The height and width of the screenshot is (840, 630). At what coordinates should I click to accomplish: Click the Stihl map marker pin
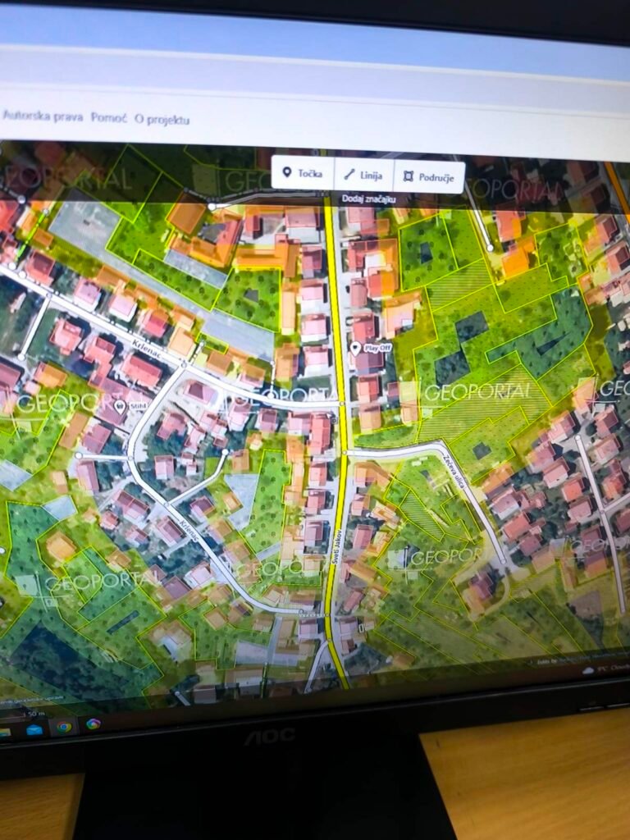120,407
